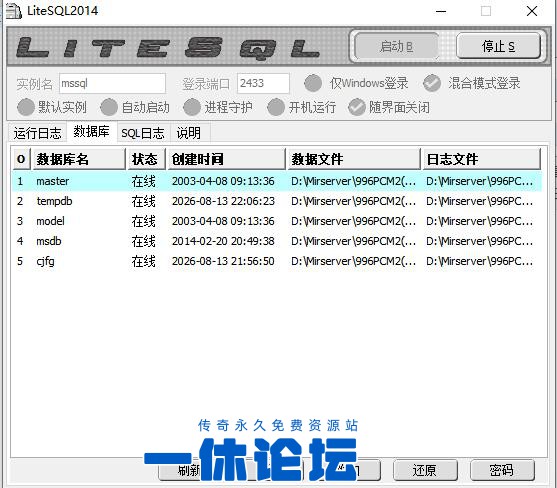Click log file path in master row

pyautogui.click(x=480, y=181)
